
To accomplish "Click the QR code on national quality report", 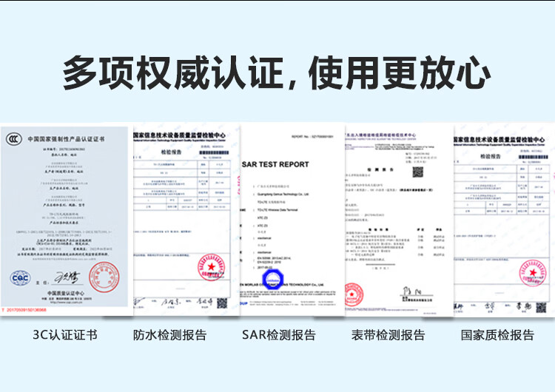I will point(541,308).
